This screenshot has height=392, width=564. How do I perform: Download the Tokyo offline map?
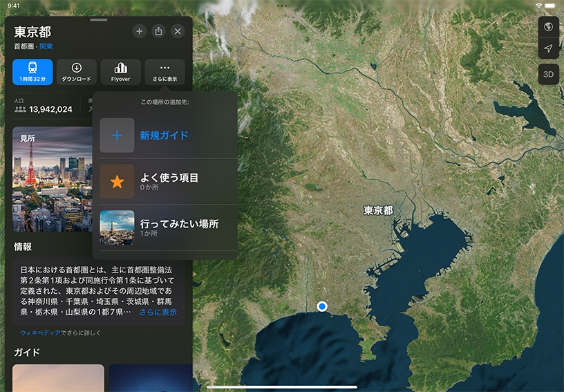pos(77,72)
